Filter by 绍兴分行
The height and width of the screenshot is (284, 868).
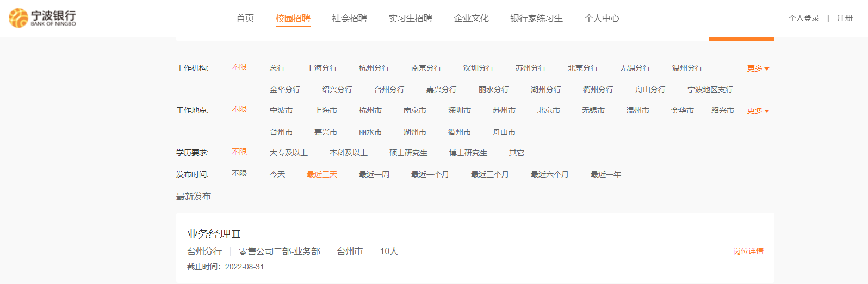pos(337,90)
